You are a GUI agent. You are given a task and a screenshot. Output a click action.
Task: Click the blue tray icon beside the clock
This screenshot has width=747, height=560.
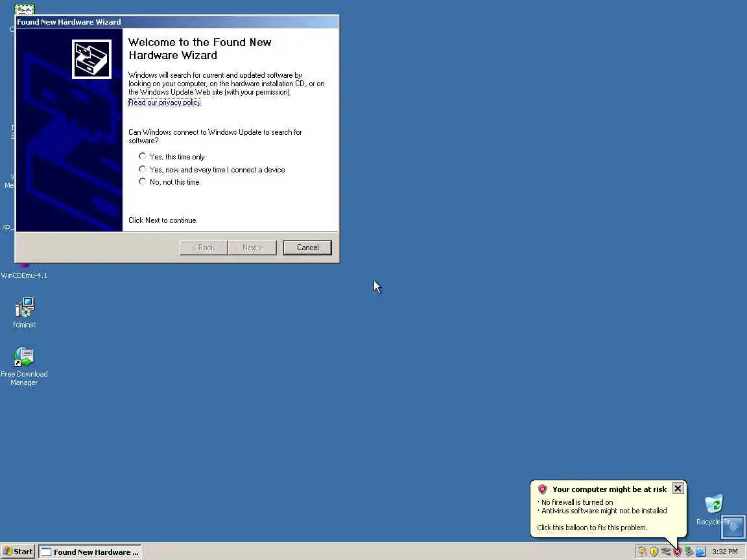coord(701,552)
